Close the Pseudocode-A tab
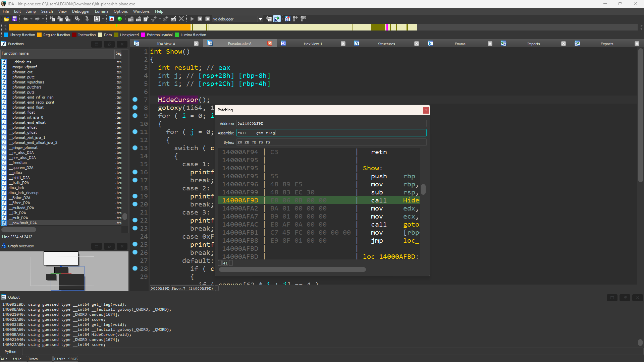644x362 pixels. point(270,44)
